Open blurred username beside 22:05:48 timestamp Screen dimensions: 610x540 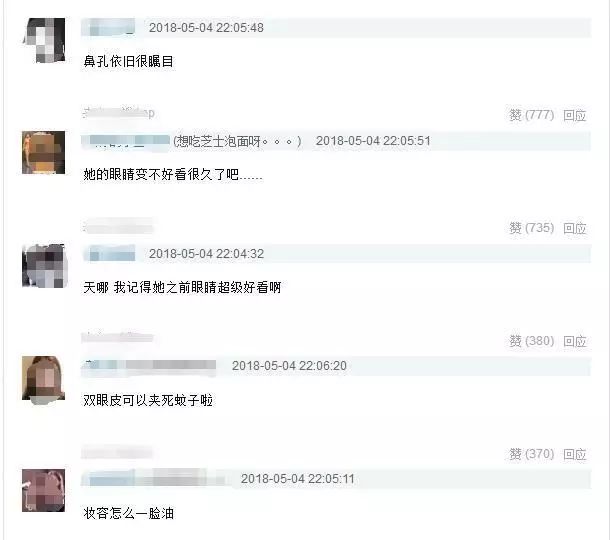pos(109,27)
